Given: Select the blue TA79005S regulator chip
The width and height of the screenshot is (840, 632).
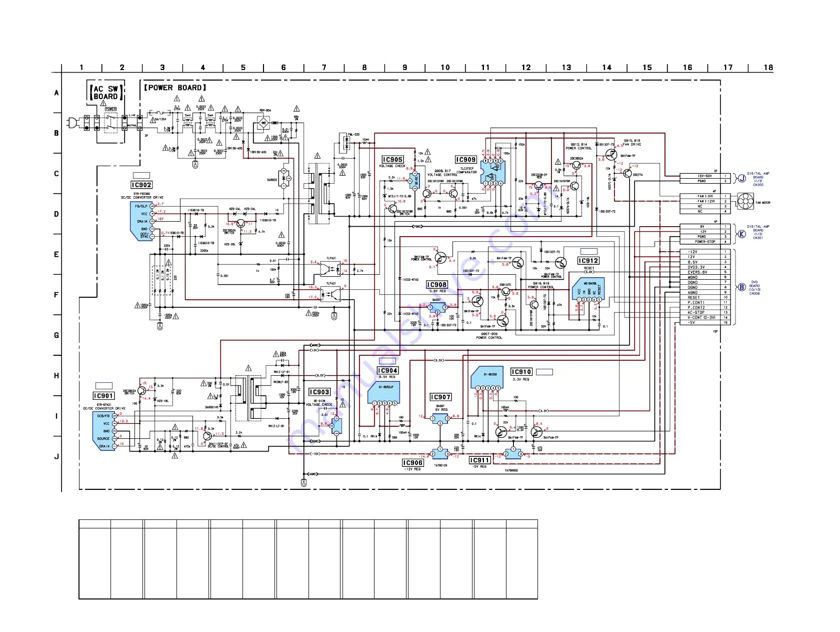Looking at the screenshot, I should (x=513, y=454).
